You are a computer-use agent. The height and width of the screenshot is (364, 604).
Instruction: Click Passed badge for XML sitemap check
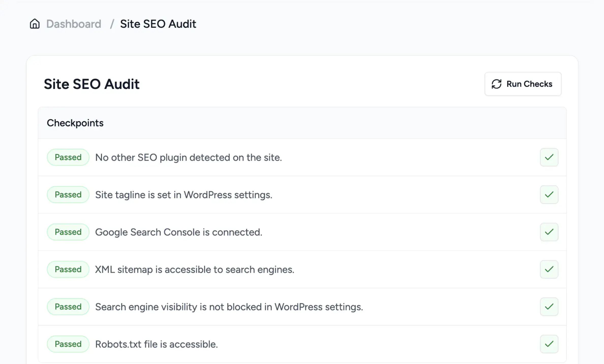point(68,269)
